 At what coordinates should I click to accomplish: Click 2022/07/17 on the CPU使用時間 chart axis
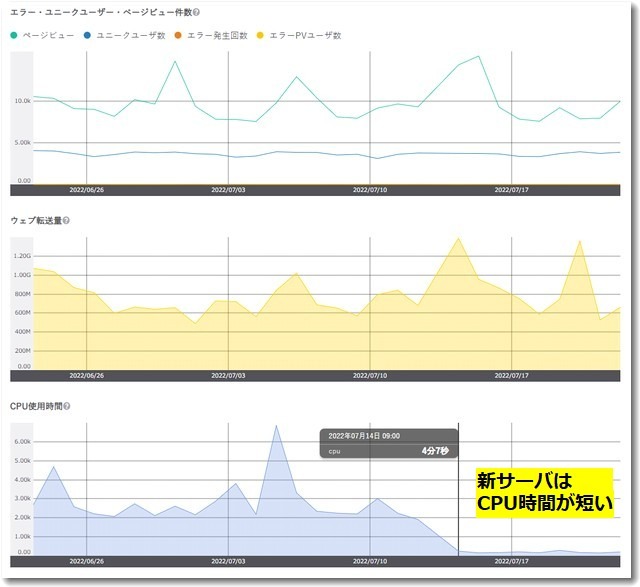(512, 562)
